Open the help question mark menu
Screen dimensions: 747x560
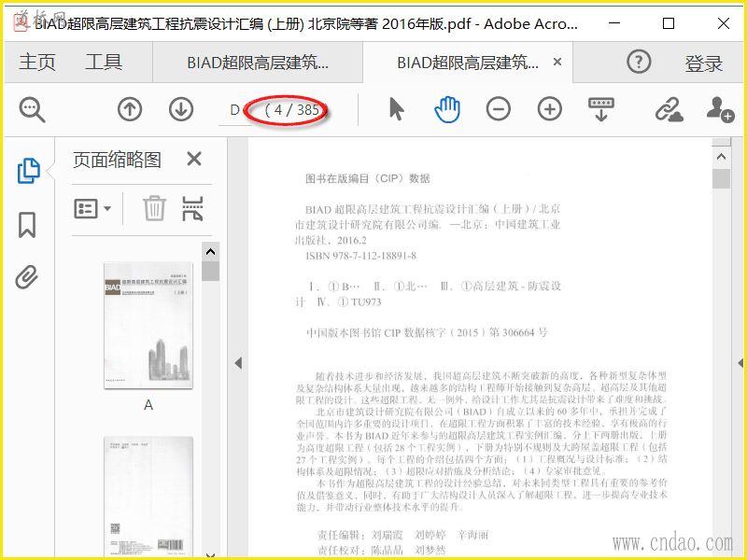pos(639,62)
